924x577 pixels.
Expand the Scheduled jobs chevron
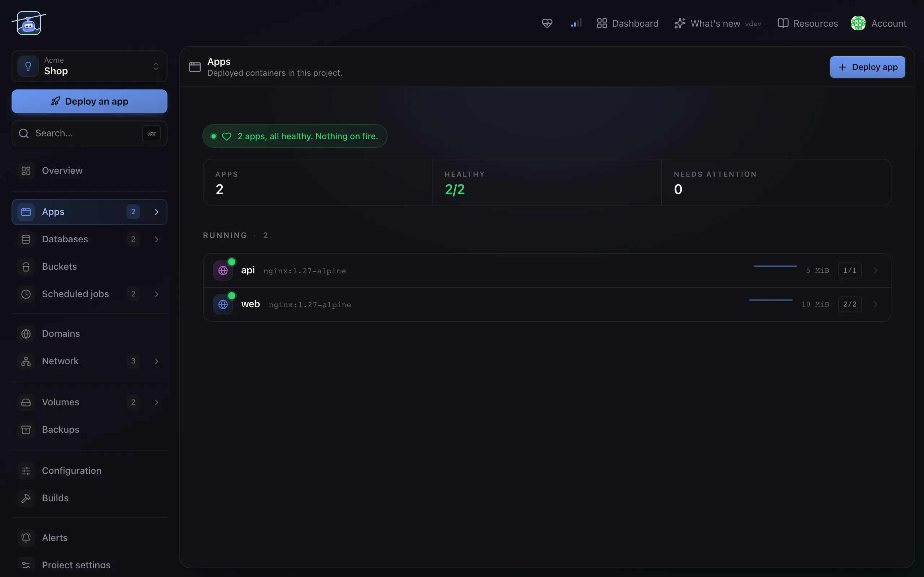pyautogui.click(x=157, y=294)
